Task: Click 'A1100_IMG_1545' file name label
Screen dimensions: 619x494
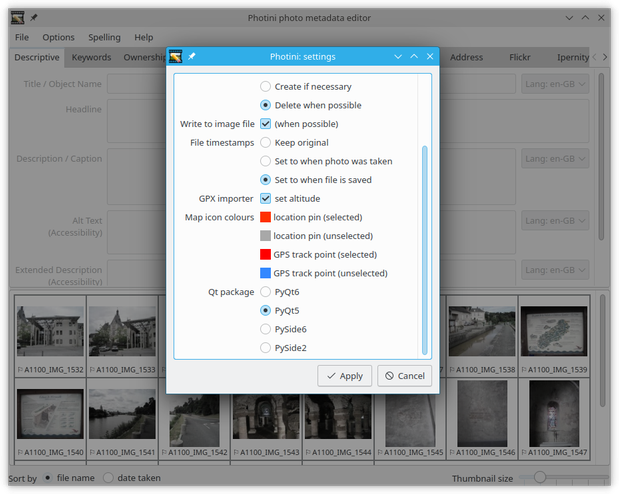Action: pyautogui.click(x=414, y=453)
